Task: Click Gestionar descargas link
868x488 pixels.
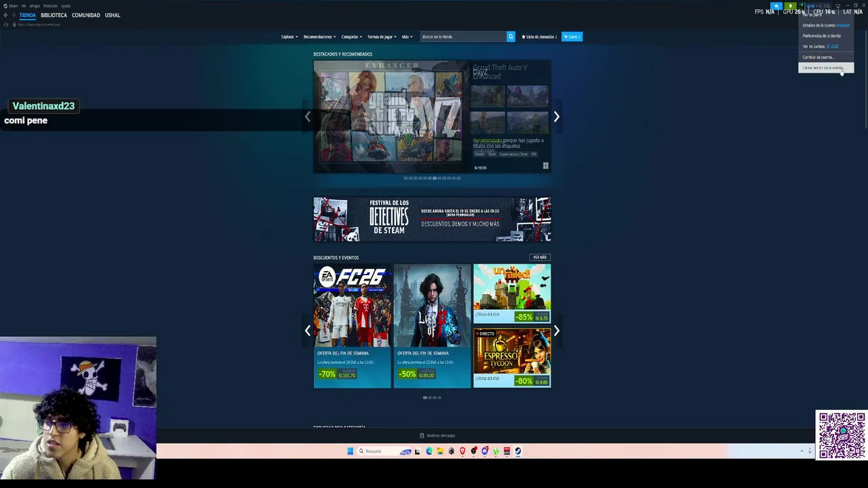Action: pyautogui.click(x=441, y=436)
